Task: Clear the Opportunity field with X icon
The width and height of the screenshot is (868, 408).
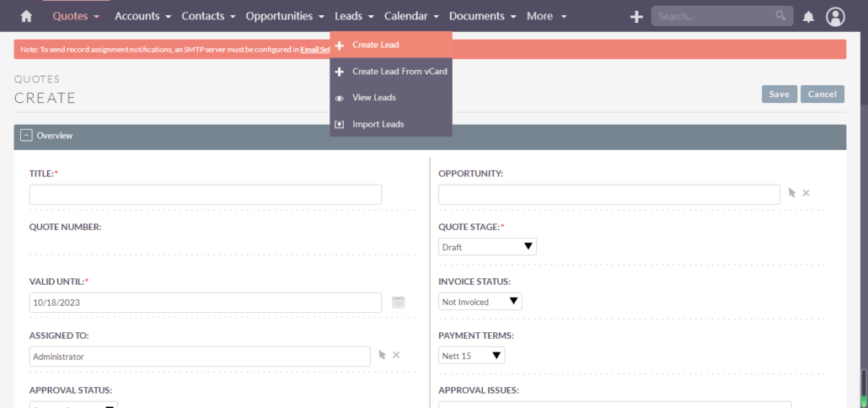Action: pos(806,193)
